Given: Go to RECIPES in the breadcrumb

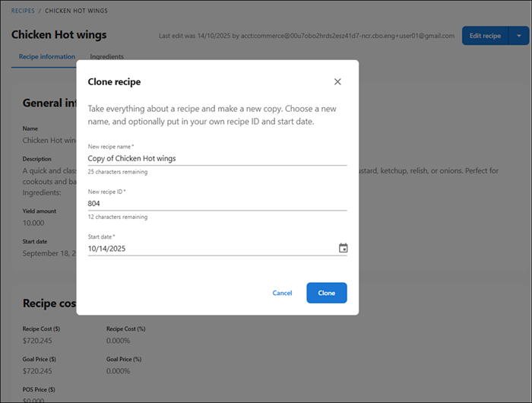Looking at the screenshot, I should (x=23, y=11).
